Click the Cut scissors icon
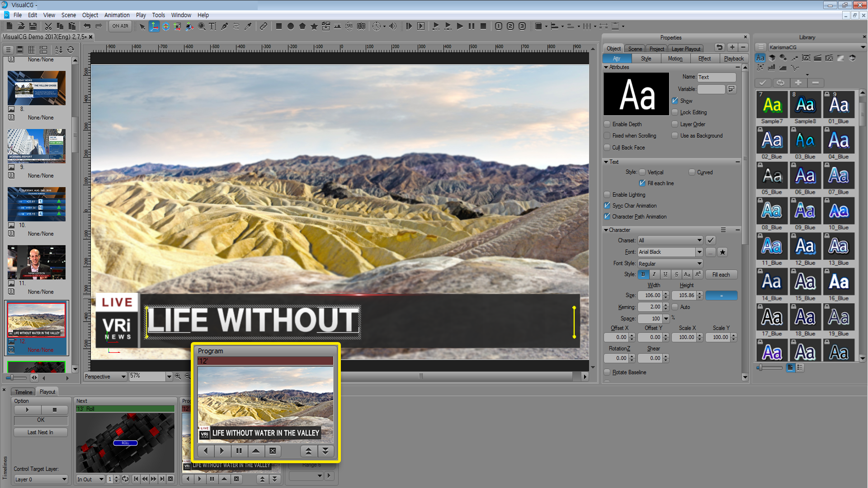Screen dimensions: 868x488 click(48, 26)
